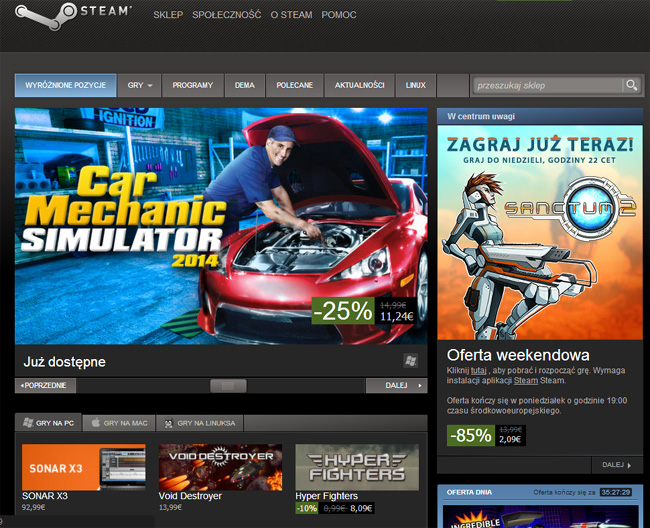Image resolution: width=650 pixels, height=528 pixels.
Task: Click the OFERTA DNIA countdown timer
Action: click(616, 492)
